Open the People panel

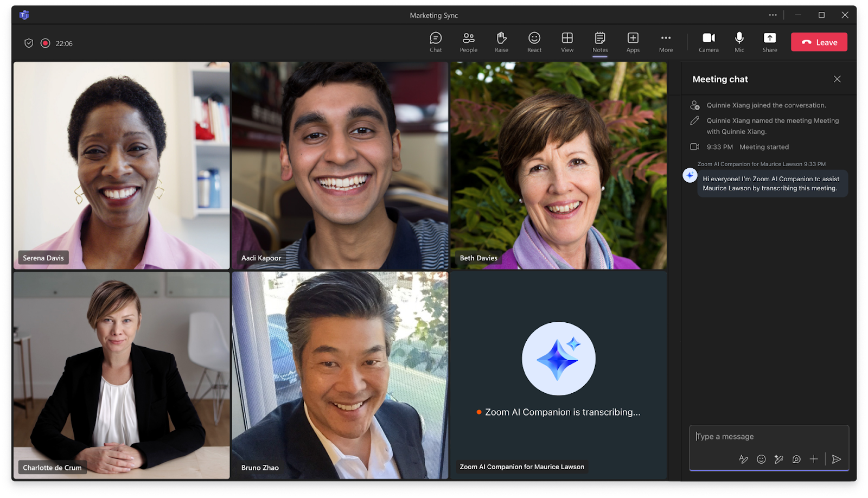468,42
